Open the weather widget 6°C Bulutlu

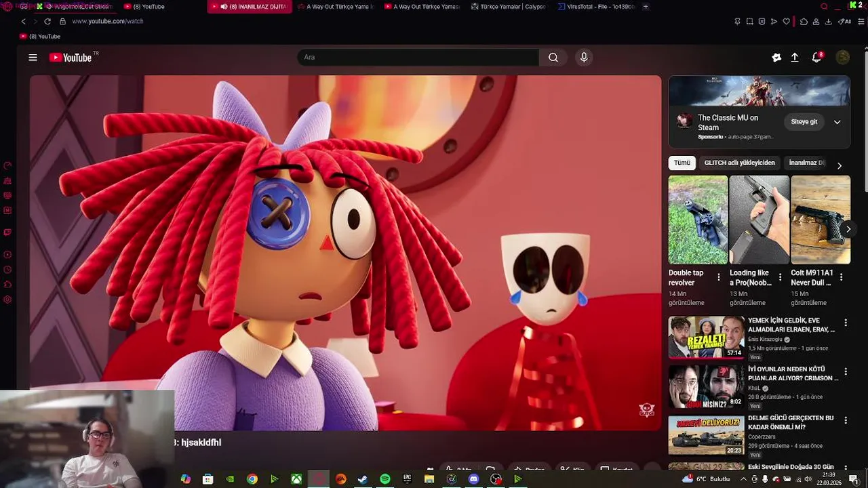pos(707,479)
